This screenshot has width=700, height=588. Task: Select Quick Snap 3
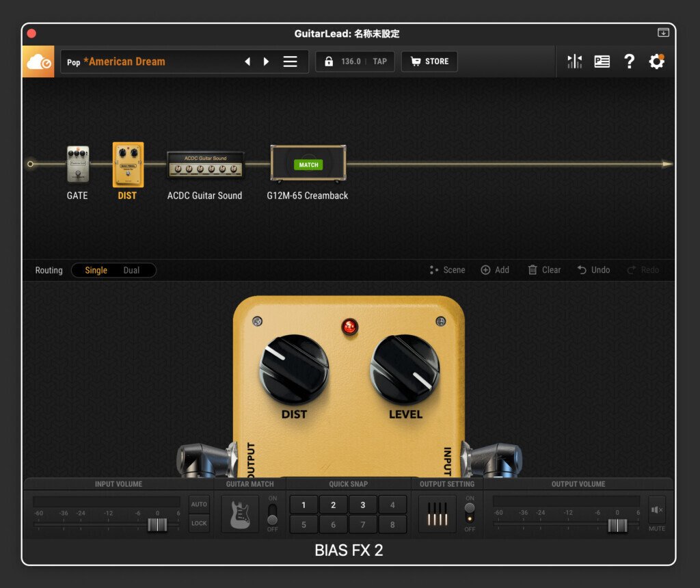point(363,505)
